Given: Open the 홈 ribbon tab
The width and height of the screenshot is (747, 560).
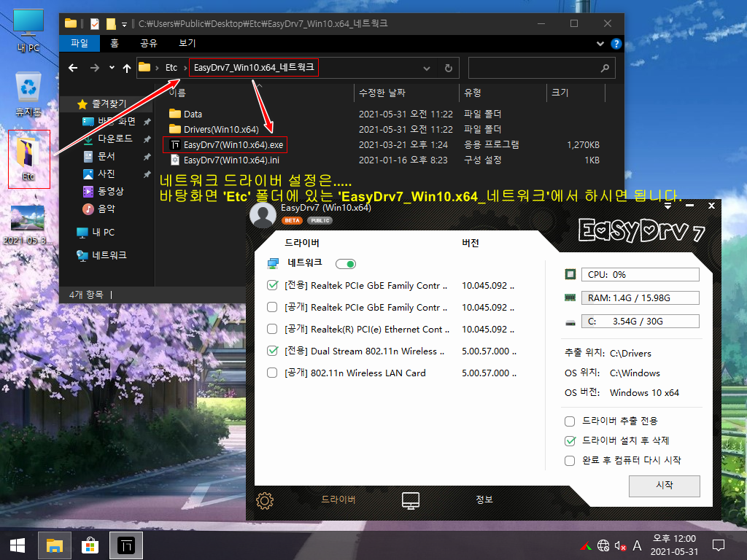Looking at the screenshot, I should click(115, 43).
